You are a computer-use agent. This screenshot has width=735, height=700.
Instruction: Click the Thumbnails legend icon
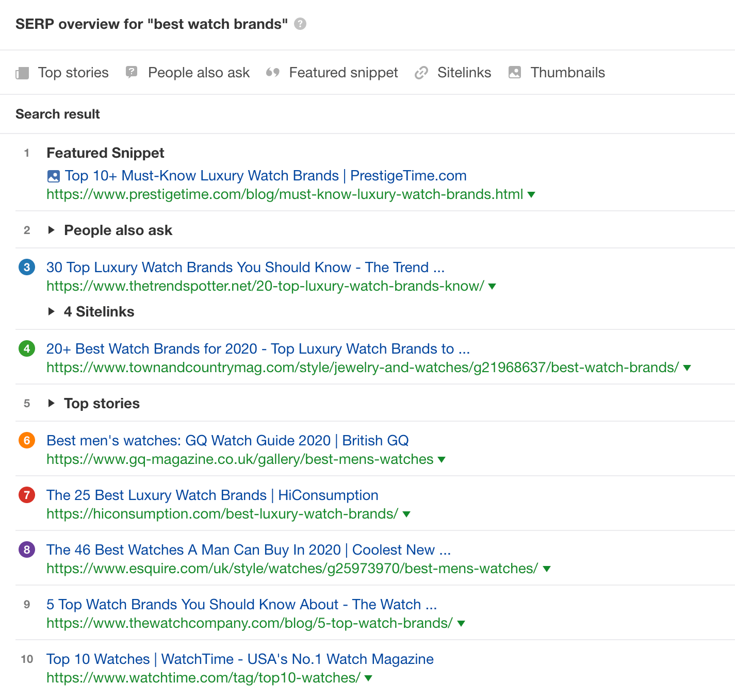(514, 73)
